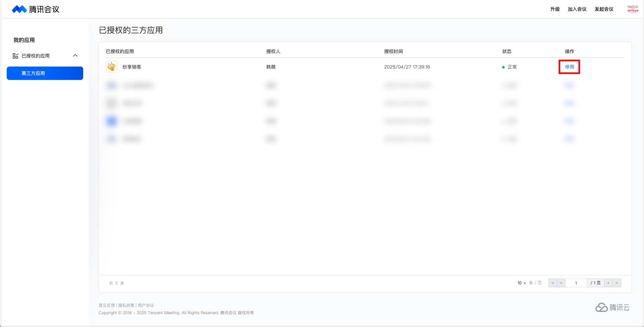Click the 状态 column header
644x327 pixels.
(506, 51)
